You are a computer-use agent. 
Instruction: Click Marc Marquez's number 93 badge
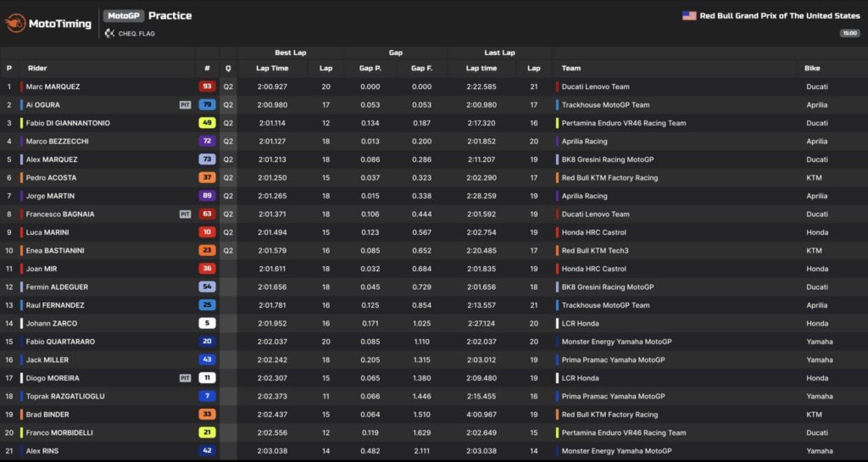point(207,86)
